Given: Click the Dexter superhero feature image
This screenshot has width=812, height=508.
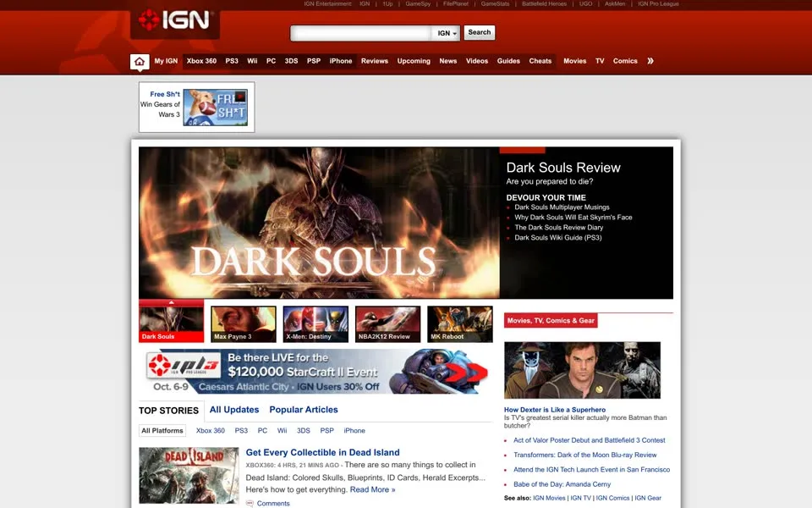Looking at the screenshot, I should point(582,370).
